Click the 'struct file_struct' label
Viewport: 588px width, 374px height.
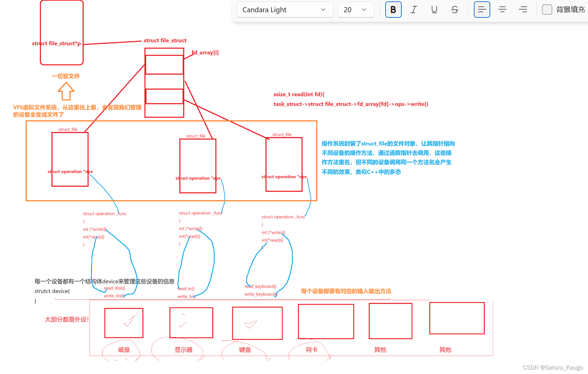pos(165,40)
